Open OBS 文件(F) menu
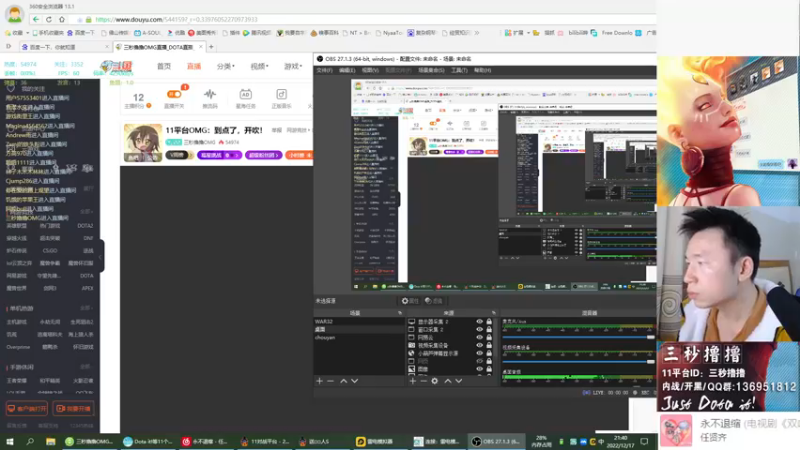800x450 pixels. 324,70
